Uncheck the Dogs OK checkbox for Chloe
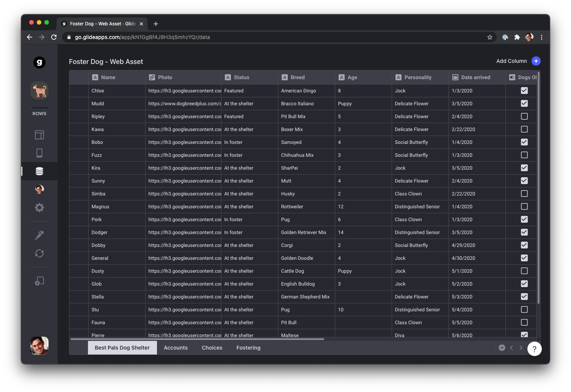This screenshot has width=571, height=392. coord(524,91)
